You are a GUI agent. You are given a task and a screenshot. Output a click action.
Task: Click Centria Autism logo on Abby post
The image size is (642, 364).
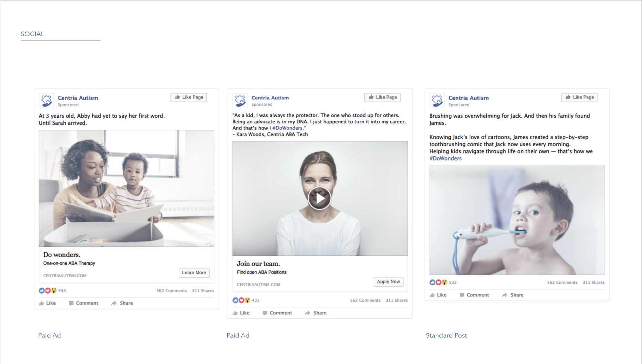pyautogui.click(x=46, y=101)
